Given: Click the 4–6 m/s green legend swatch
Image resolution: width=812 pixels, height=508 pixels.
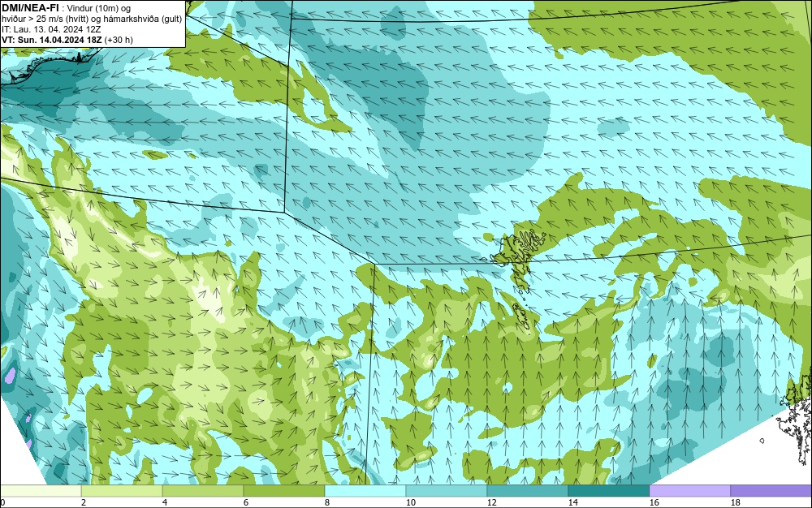Looking at the screenshot, I should 203,491.
